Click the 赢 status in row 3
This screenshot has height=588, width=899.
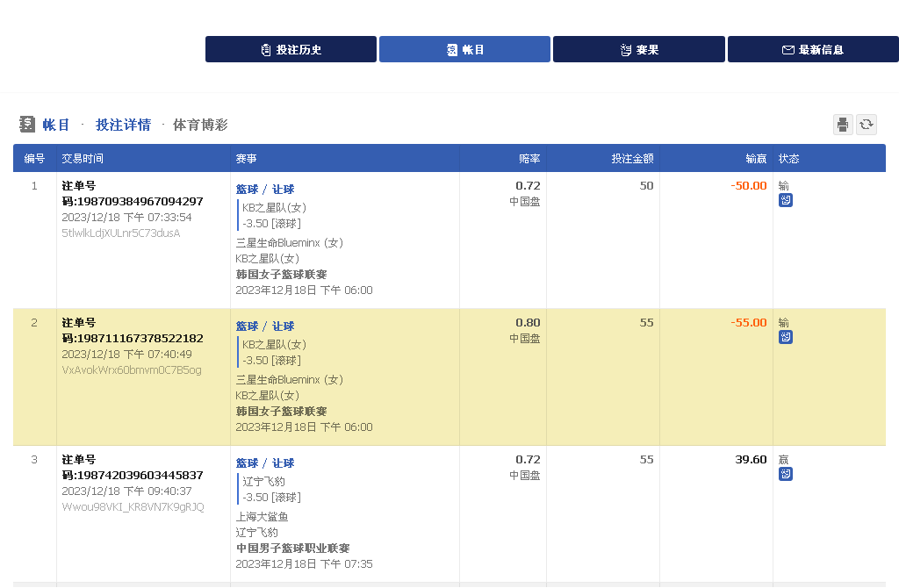pos(784,460)
